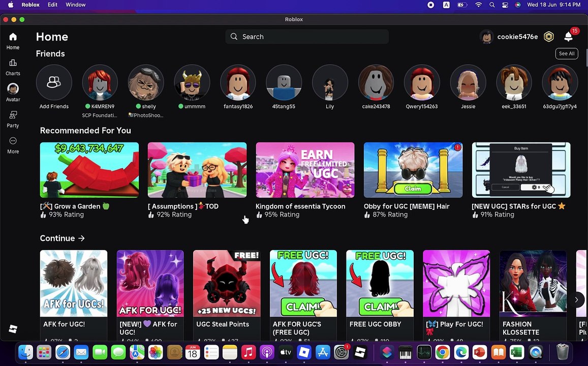Open AFK FOR UGC'S (FREE UGC) game
This screenshot has width=588, height=366.
coord(303,295)
